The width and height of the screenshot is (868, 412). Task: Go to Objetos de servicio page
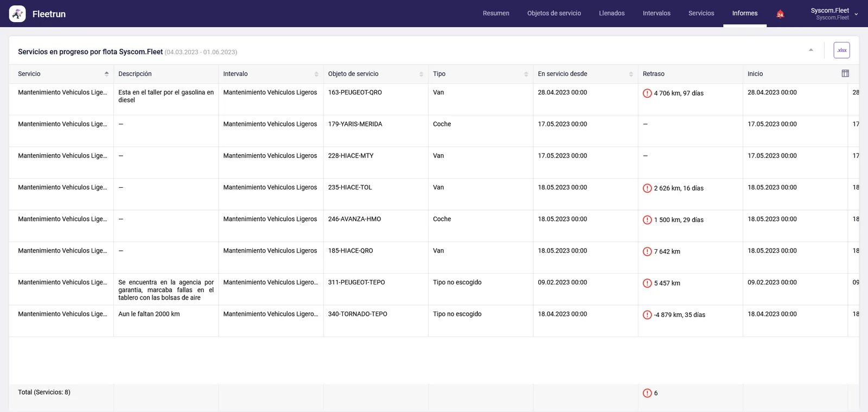click(x=554, y=14)
